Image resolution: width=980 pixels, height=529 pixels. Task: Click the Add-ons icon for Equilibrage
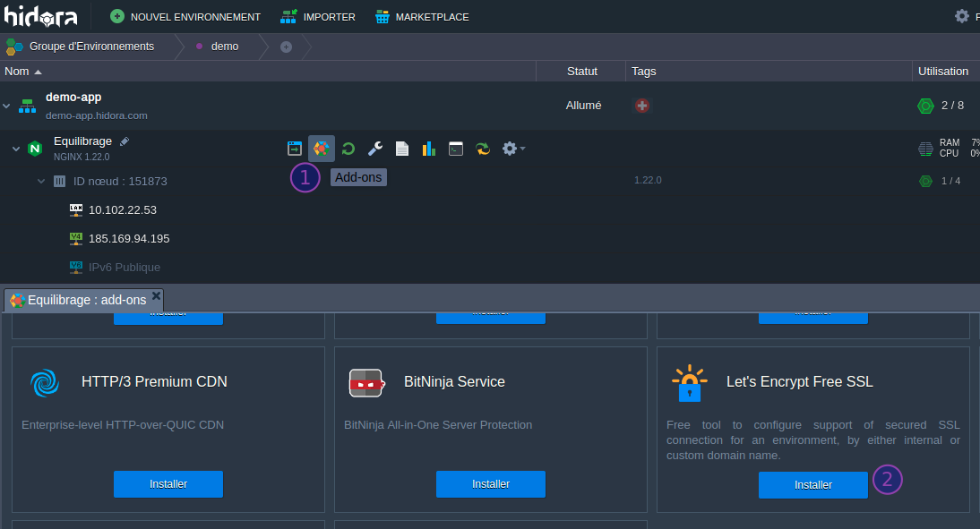pos(322,149)
